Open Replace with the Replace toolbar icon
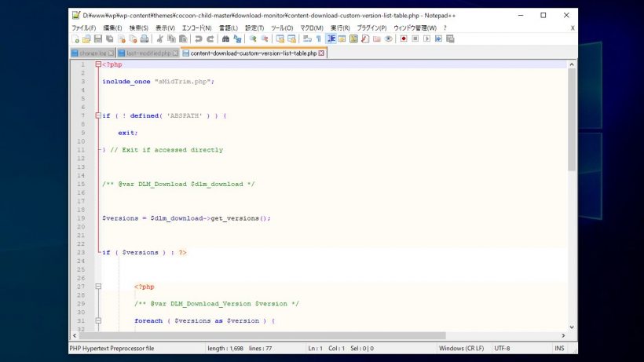644x362 pixels. 237,39
